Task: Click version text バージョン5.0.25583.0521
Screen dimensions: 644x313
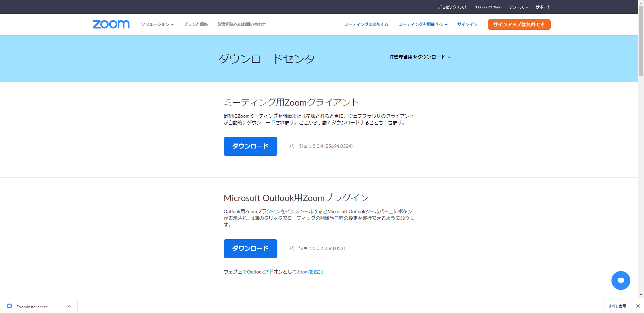Action: [317, 248]
